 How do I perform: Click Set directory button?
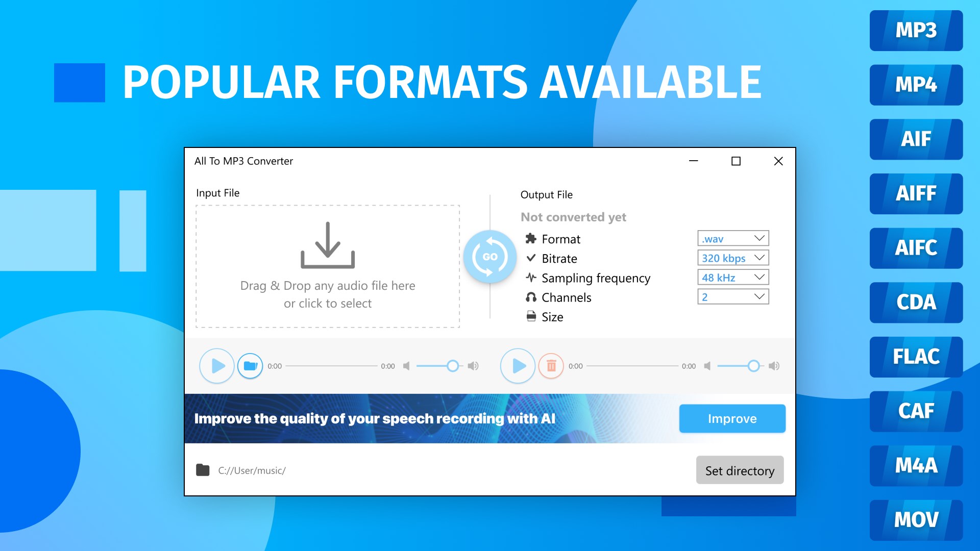point(740,470)
